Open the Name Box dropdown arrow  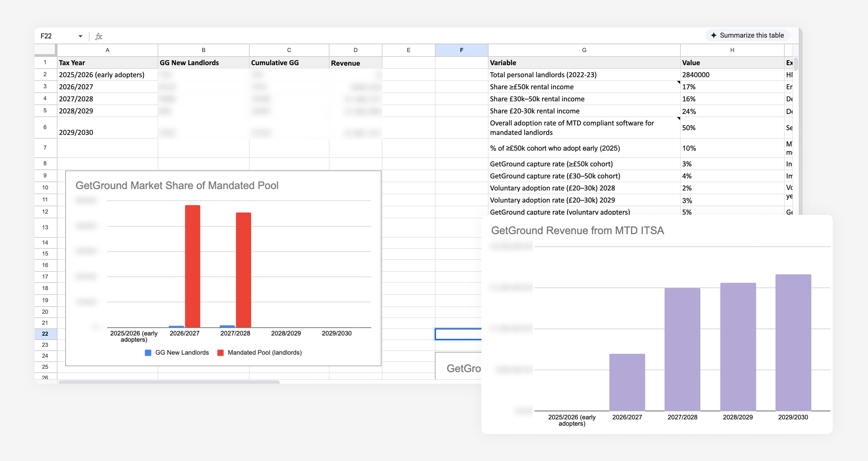click(x=80, y=36)
